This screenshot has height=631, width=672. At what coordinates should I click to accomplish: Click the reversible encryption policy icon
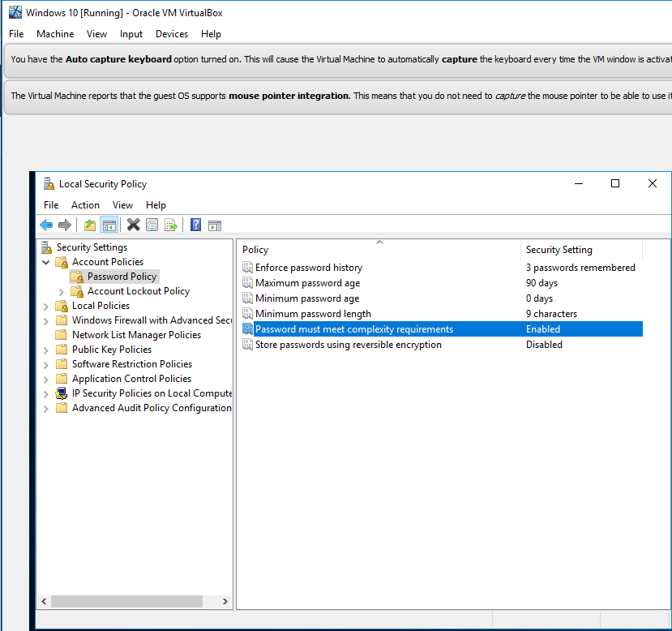coord(247,345)
